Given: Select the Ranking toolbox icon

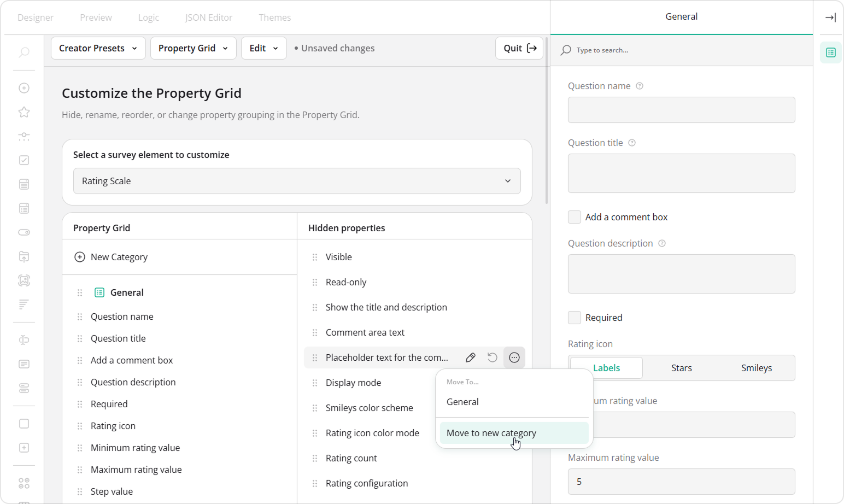Looking at the screenshot, I should [x=24, y=304].
